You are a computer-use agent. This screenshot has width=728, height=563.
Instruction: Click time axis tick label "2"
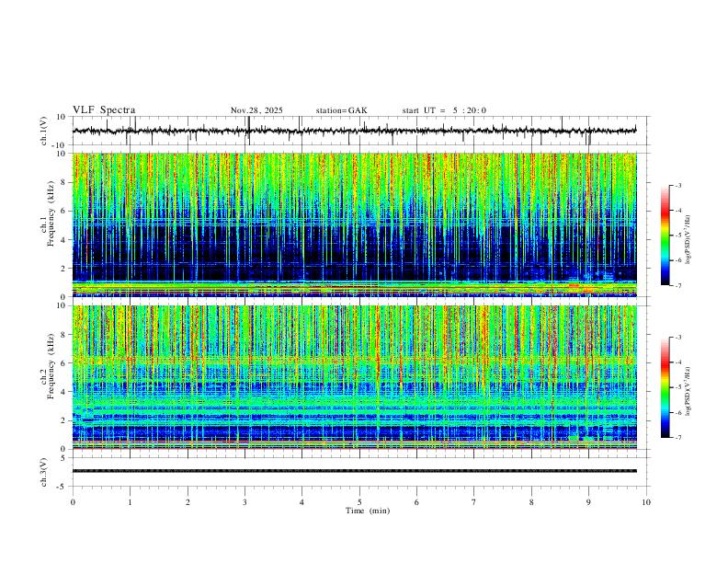pos(188,502)
